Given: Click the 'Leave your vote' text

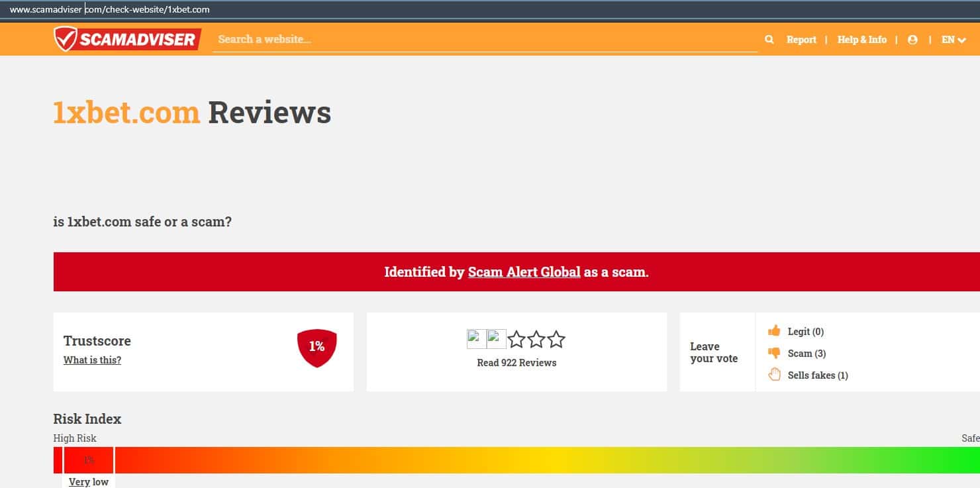Looking at the screenshot, I should click(x=714, y=352).
